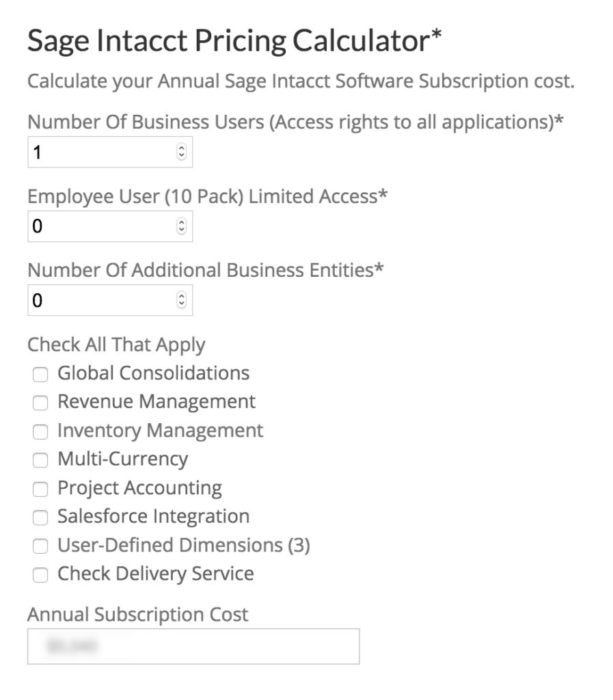Viewport: 613px width, 700px height.
Task: Increment the Employee User (10 Pack) count
Action: tap(182, 221)
